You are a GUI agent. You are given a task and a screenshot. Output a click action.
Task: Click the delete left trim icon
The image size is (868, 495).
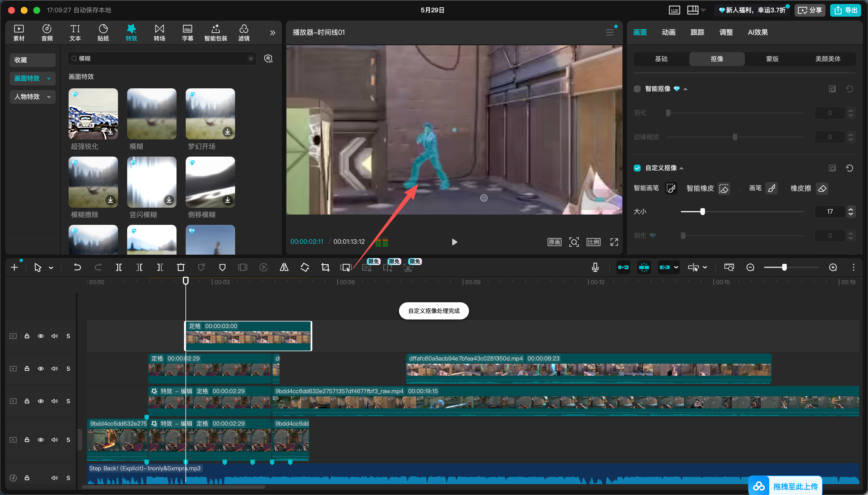click(139, 268)
